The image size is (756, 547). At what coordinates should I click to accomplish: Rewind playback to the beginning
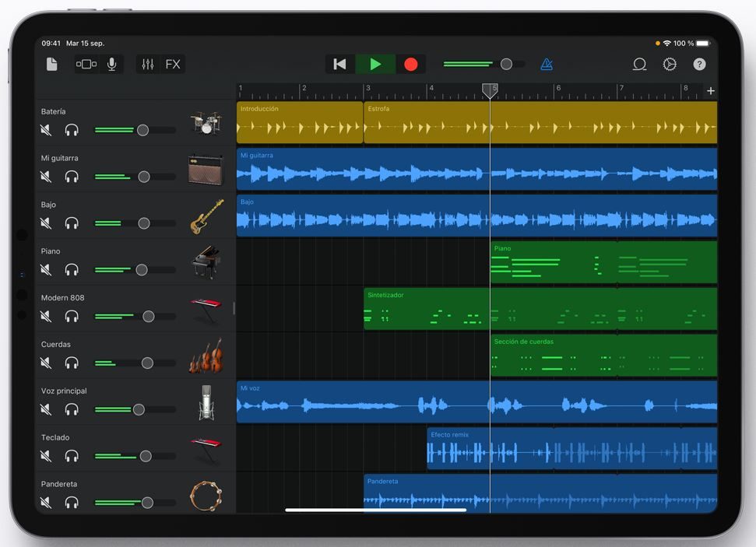click(x=340, y=65)
